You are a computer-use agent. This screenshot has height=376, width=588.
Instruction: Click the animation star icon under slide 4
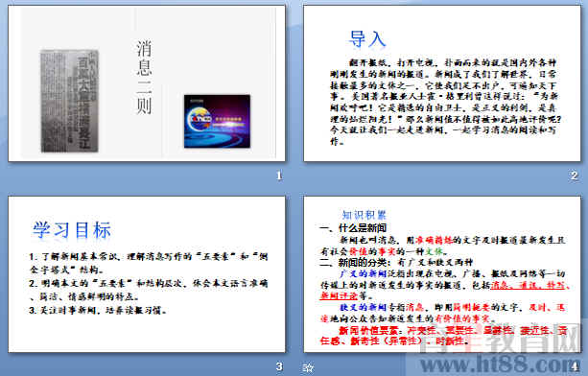[x=308, y=367]
